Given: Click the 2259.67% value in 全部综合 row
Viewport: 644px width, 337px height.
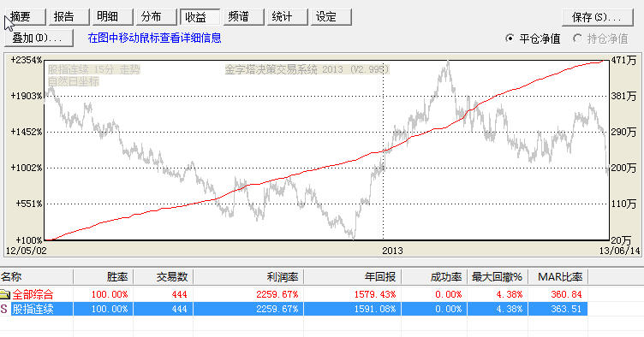Looking at the screenshot, I should (277, 294).
